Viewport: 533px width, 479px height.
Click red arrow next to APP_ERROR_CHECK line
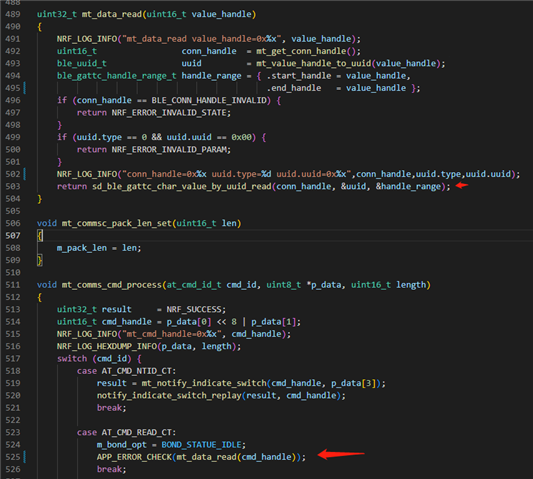tap(341, 454)
